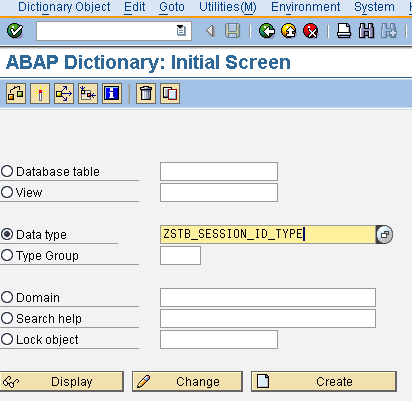The image size is (412, 401).
Task: Select the Search help radio button
Action: (x=7, y=318)
